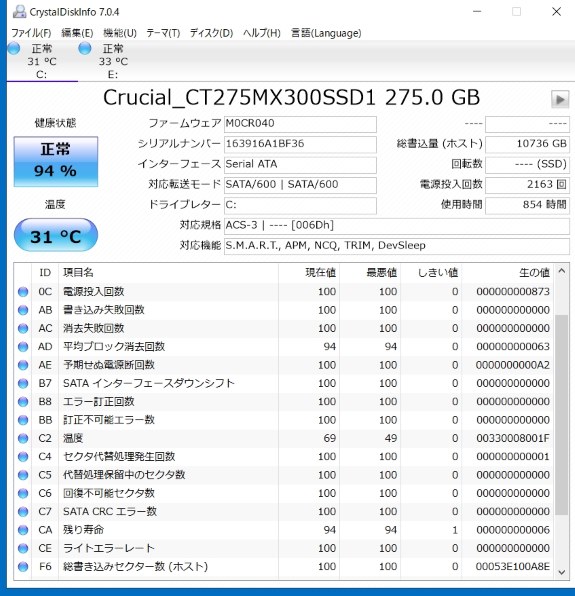This screenshot has width=575, height=596.
Task: Click the status icon of row C2 温度
Action: [x=23, y=439]
